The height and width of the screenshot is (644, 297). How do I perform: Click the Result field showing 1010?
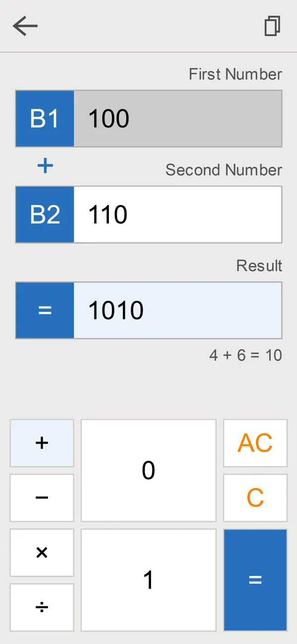tap(178, 310)
